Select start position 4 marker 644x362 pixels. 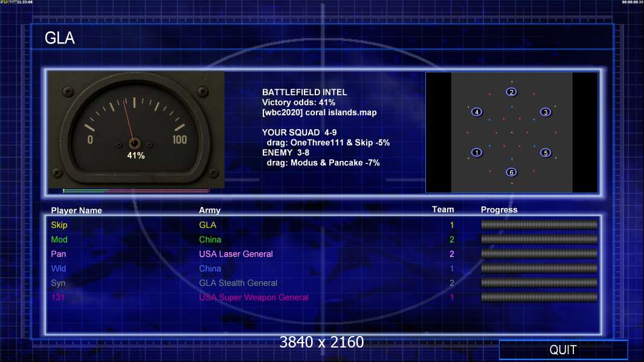click(x=477, y=112)
